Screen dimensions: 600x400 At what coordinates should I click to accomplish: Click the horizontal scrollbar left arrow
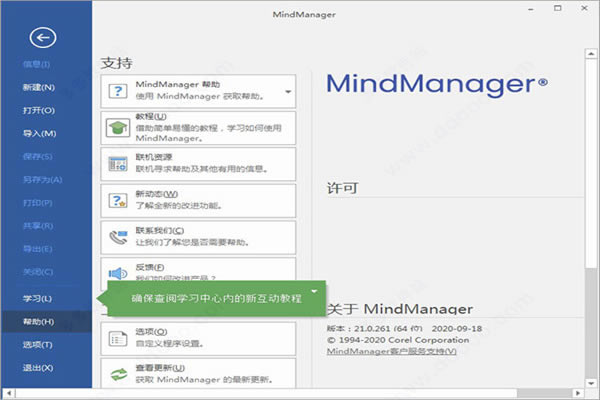pyautogui.click(x=9, y=393)
